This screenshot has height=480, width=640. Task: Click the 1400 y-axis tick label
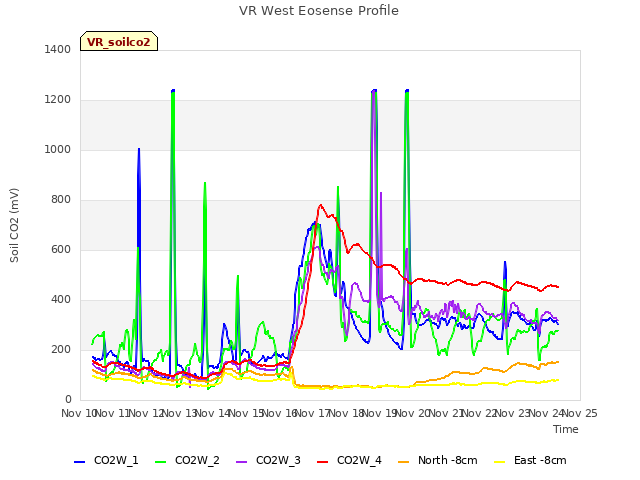click(x=58, y=49)
